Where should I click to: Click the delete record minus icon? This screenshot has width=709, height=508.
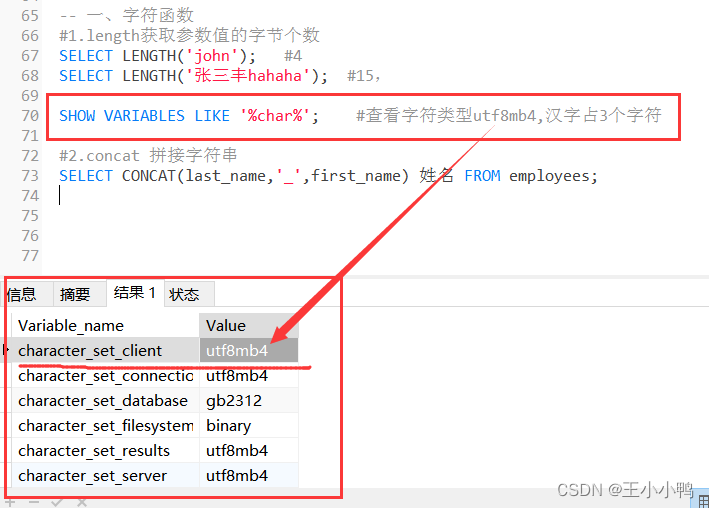point(33,502)
